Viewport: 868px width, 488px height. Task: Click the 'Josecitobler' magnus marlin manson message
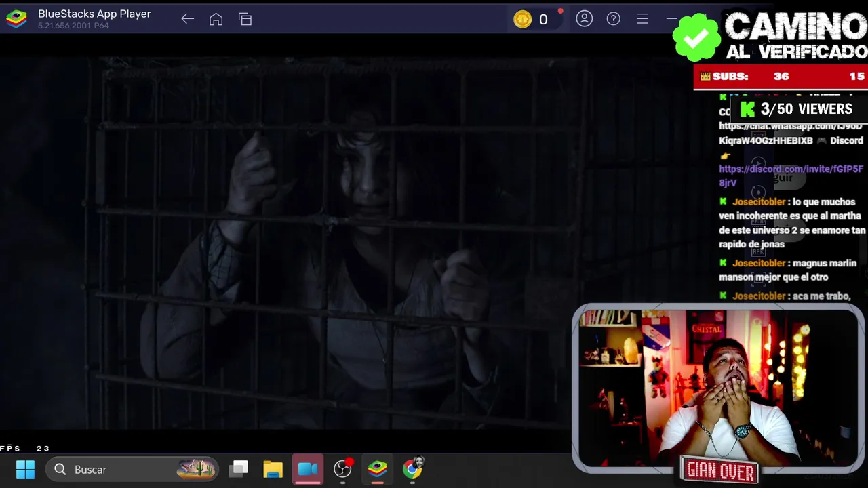click(787, 270)
